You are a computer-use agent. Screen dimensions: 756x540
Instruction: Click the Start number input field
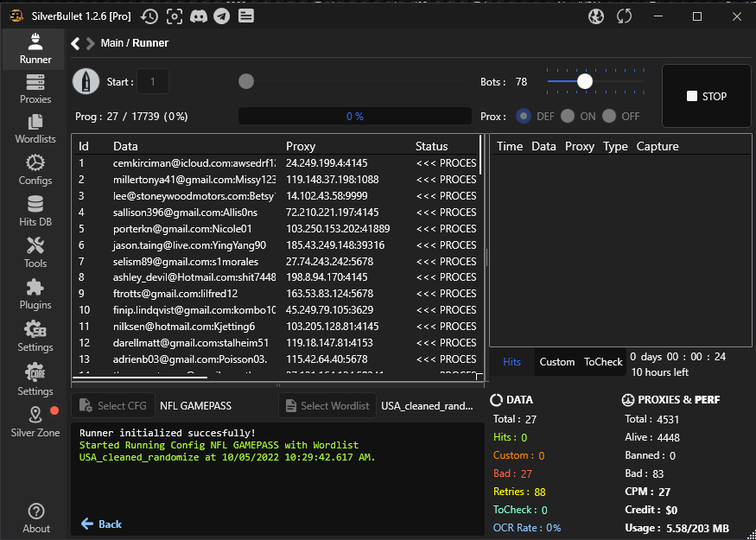(153, 81)
